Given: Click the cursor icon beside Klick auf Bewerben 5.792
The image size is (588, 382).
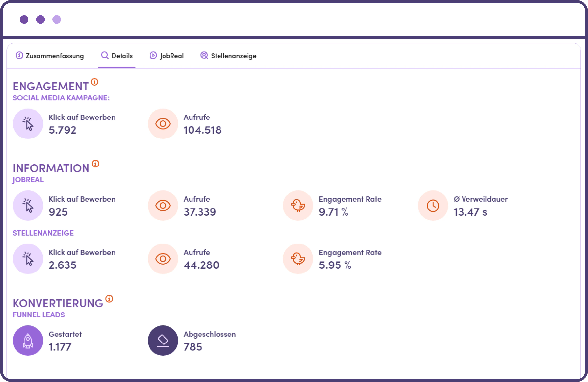Looking at the screenshot, I should pos(28,124).
